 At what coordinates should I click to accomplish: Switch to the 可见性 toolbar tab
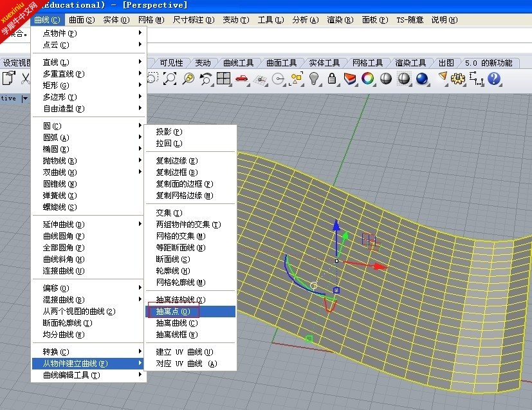pyautogui.click(x=171, y=63)
